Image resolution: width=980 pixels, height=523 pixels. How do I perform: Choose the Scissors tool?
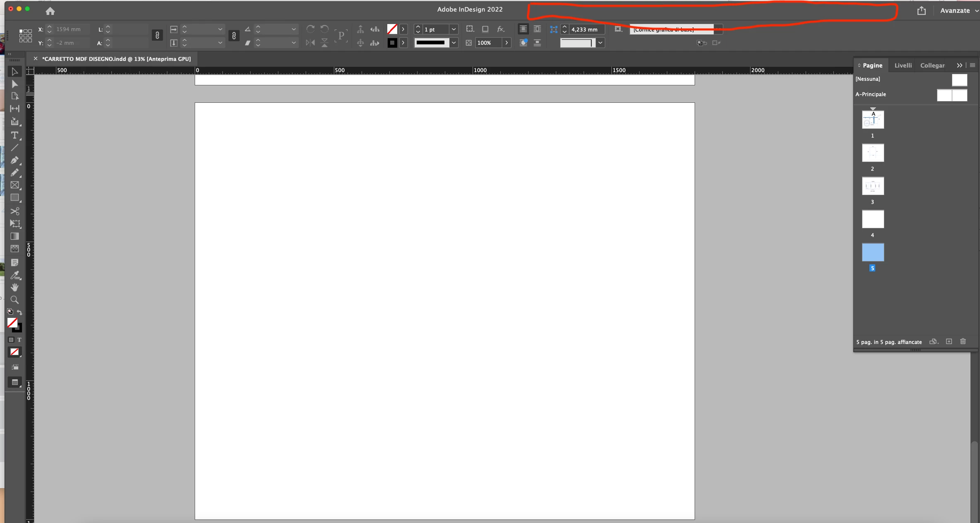pyautogui.click(x=14, y=211)
